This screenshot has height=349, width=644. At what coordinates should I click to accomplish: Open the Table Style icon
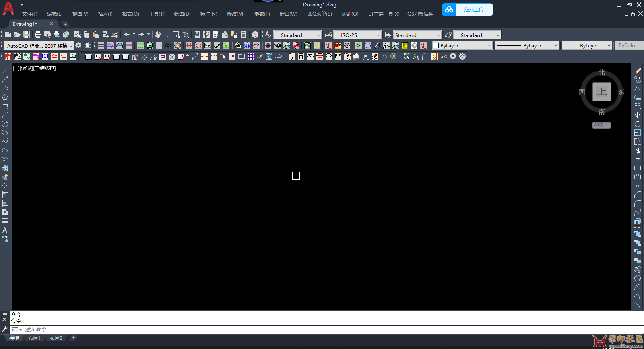(x=388, y=35)
